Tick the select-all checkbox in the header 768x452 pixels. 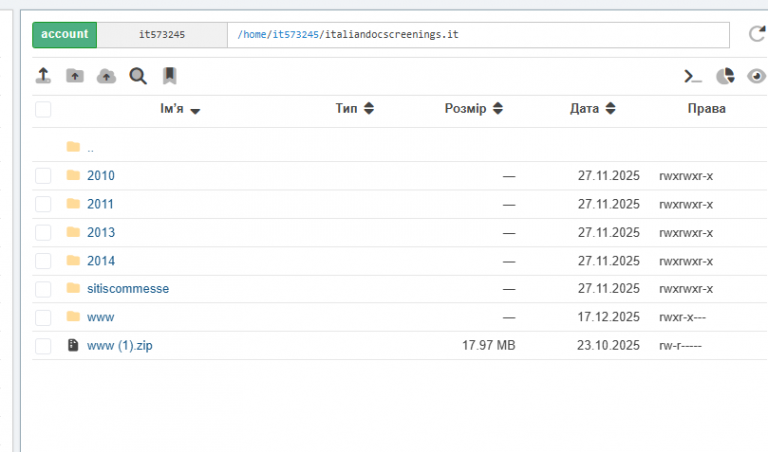43,109
